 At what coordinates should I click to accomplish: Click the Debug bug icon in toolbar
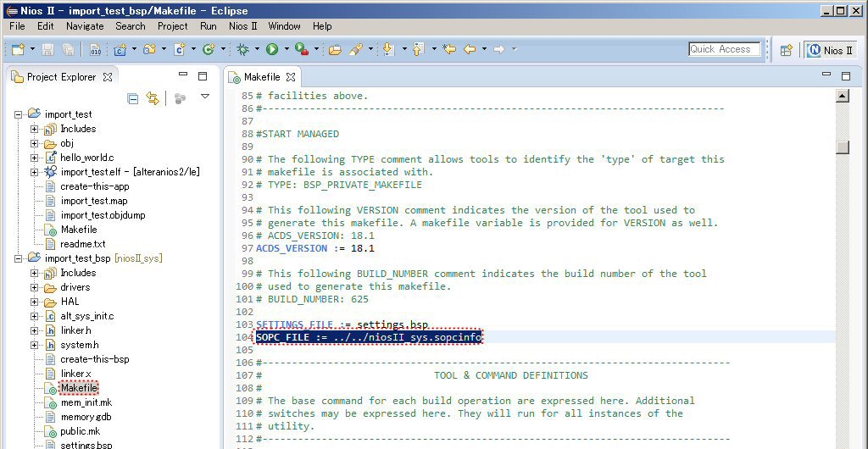coord(243,50)
